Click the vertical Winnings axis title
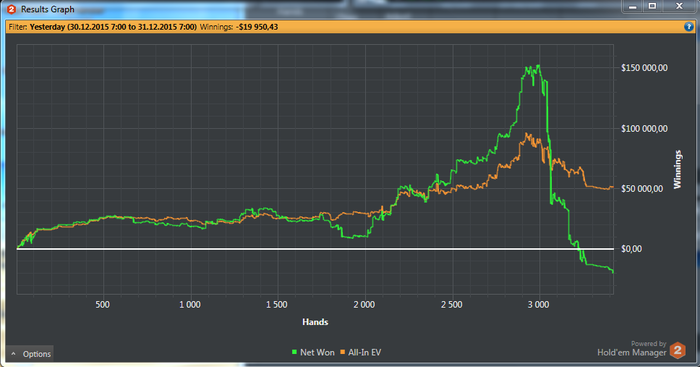This screenshot has width=700, height=367. point(678,169)
